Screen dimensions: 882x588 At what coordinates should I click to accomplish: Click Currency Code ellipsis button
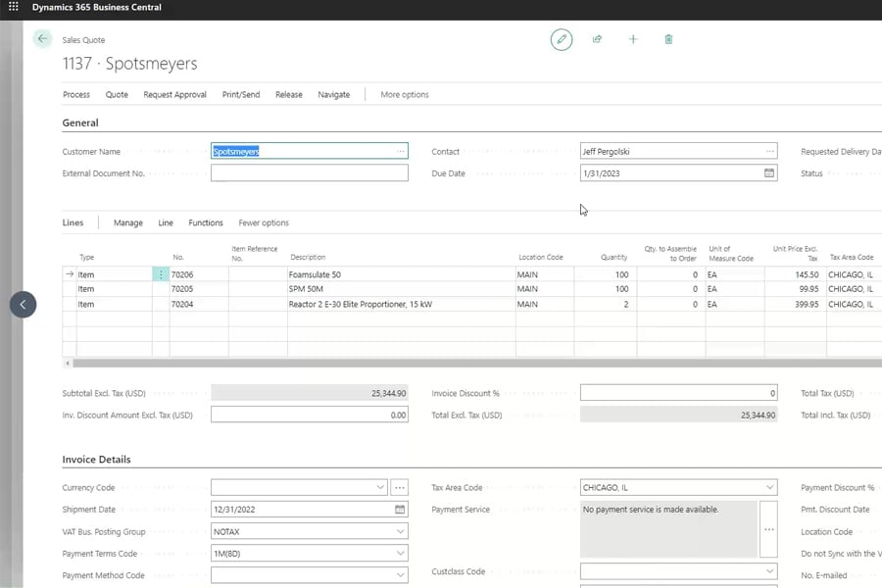pyautogui.click(x=400, y=487)
